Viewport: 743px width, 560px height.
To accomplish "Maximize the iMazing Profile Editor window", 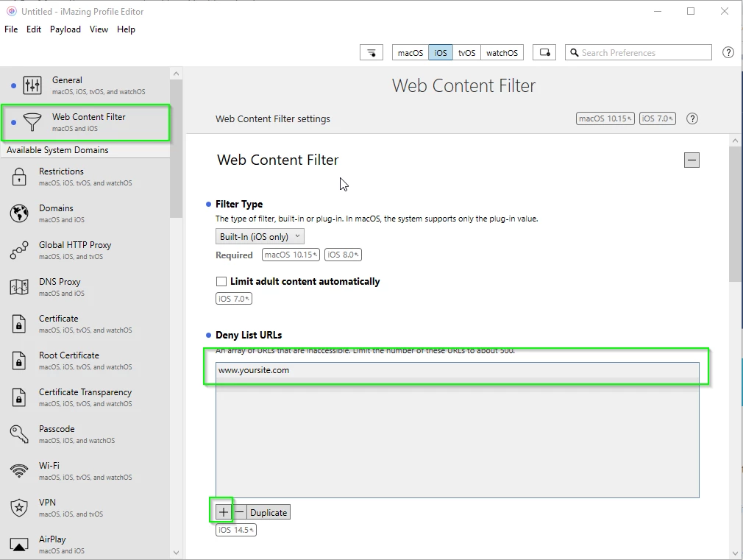I will [x=691, y=11].
